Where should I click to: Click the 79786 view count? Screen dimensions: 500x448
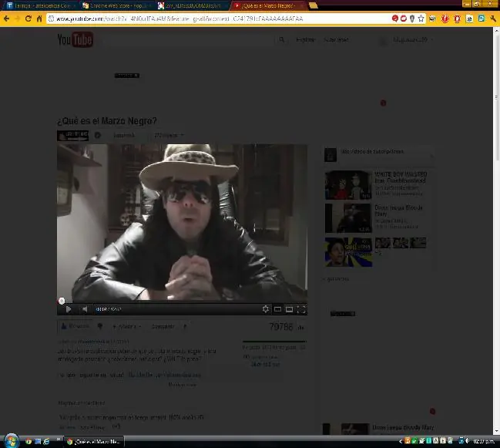click(x=281, y=327)
